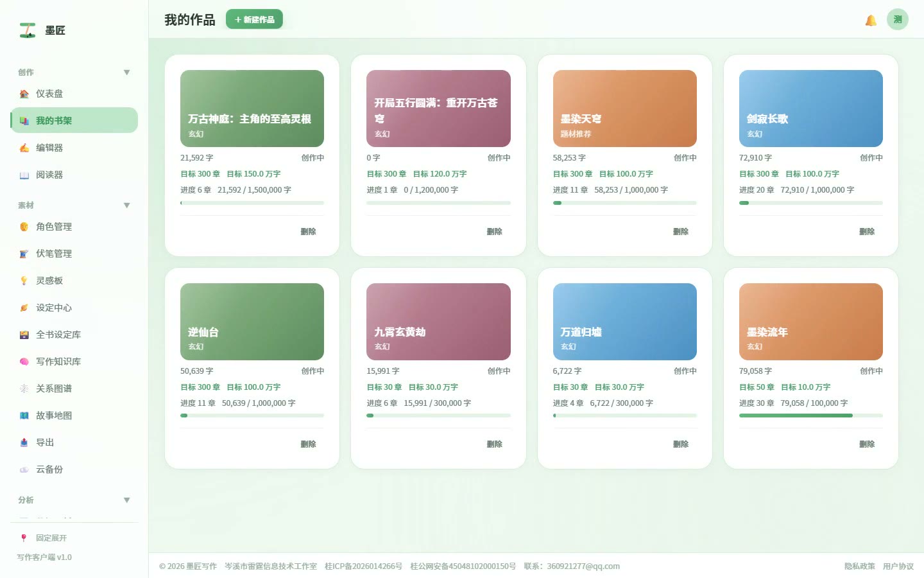Open 灵感板 menu entry
924x578 pixels.
point(74,281)
